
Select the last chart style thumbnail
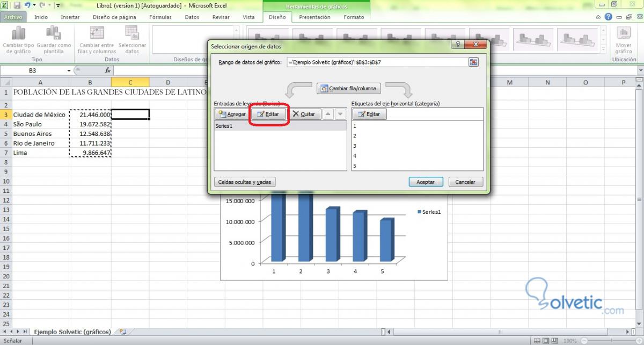pyautogui.click(x=576, y=39)
